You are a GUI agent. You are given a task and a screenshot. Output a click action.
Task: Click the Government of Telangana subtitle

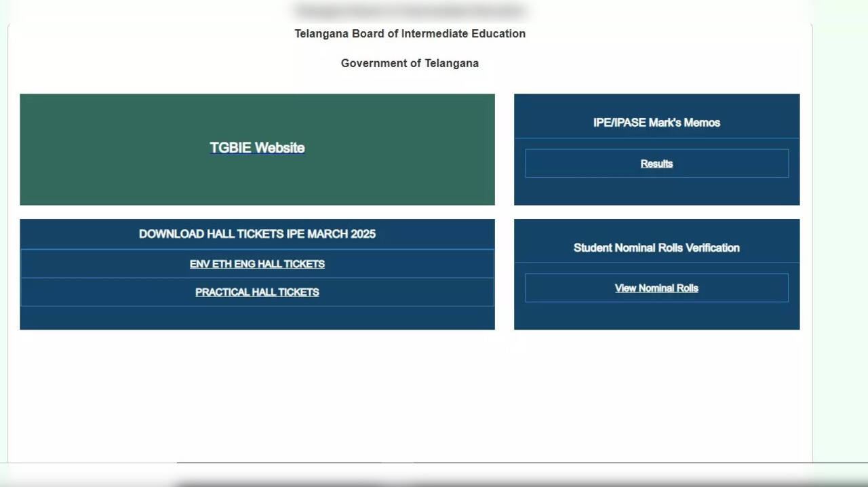point(410,62)
